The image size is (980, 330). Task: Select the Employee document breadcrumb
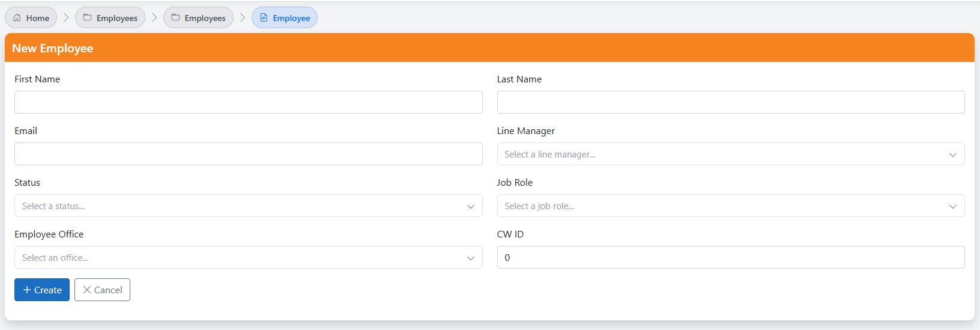[285, 18]
